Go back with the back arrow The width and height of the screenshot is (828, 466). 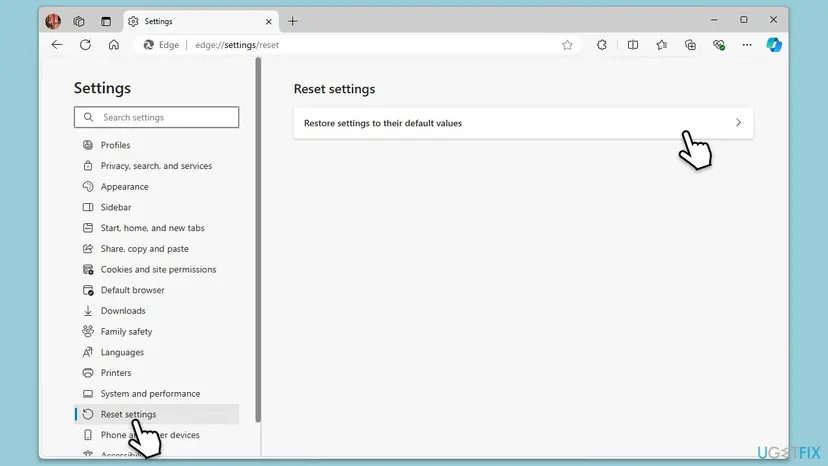click(57, 45)
